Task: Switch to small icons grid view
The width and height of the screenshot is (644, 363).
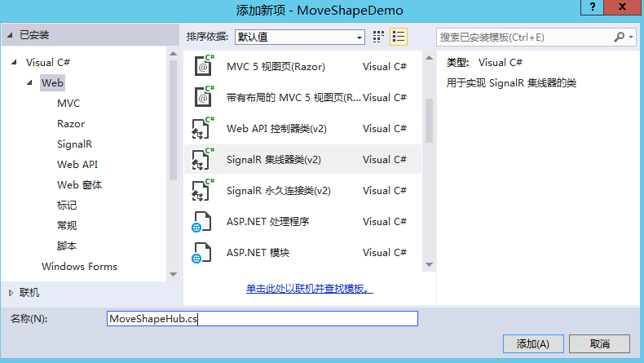Action: [378, 37]
